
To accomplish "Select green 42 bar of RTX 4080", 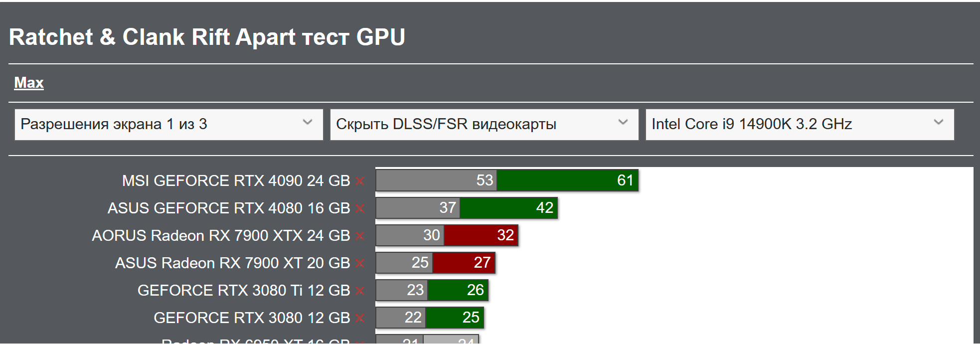I will pyautogui.click(x=508, y=208).
